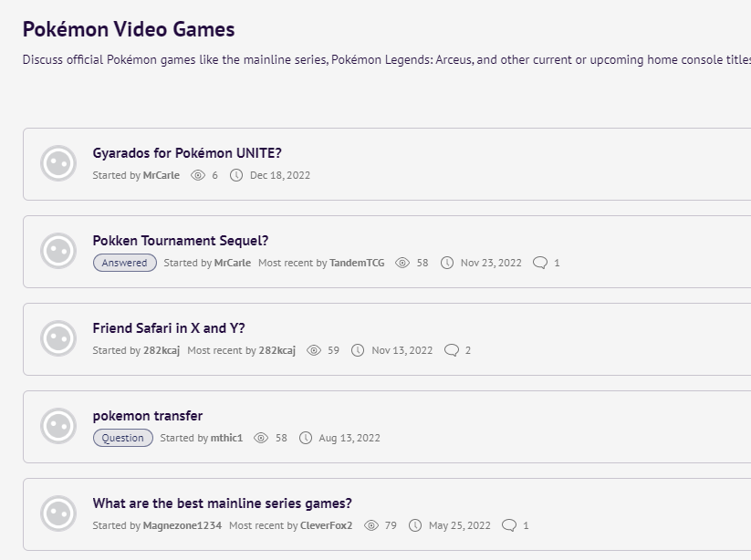The height and width of the screenshot is (560, 751).
Task: Click the date 'Nov 13, 2022'
Action: tap(402, 351)
